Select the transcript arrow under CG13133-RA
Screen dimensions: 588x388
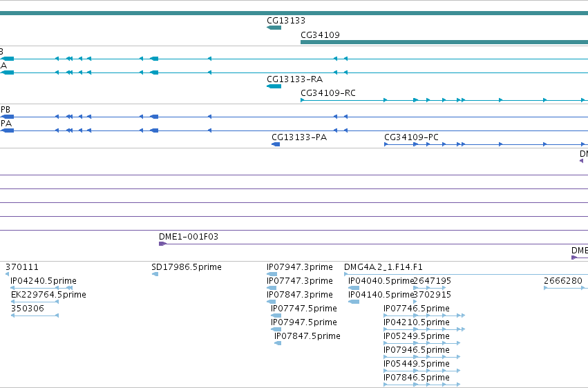[274, 86]
